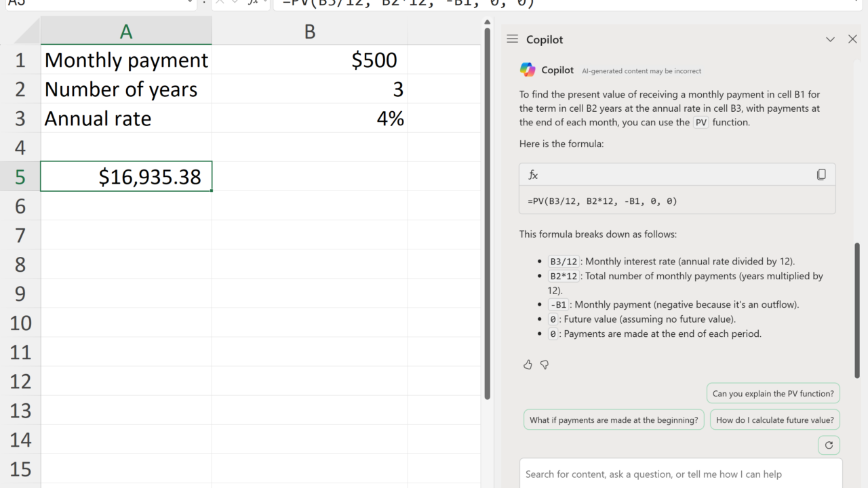Viewport: 868px width, 488px height.
Task: Click "AI-generated content may be incorrect" notice
Action: [x=642, y=70]
